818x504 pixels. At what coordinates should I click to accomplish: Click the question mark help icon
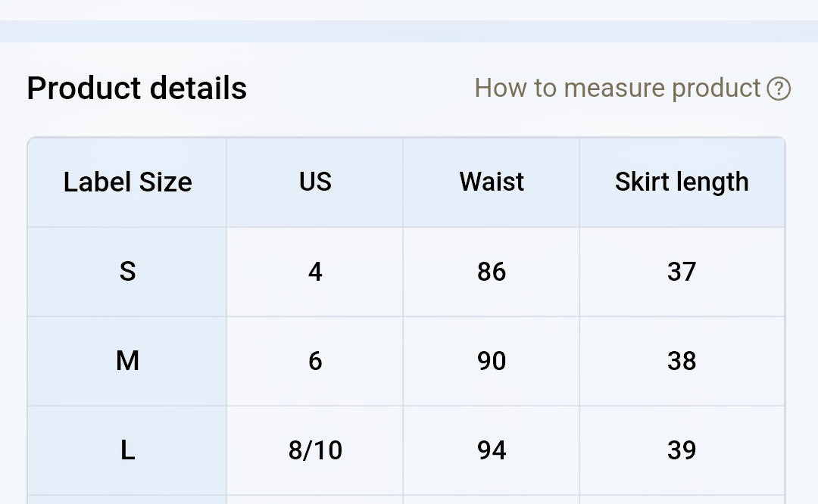click(x=779, y=89)
